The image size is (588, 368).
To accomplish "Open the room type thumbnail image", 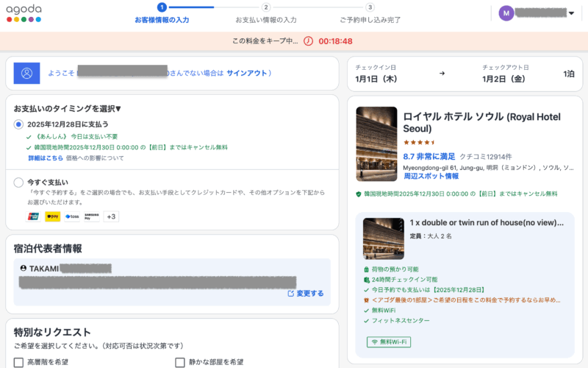I will pos(383,238).
